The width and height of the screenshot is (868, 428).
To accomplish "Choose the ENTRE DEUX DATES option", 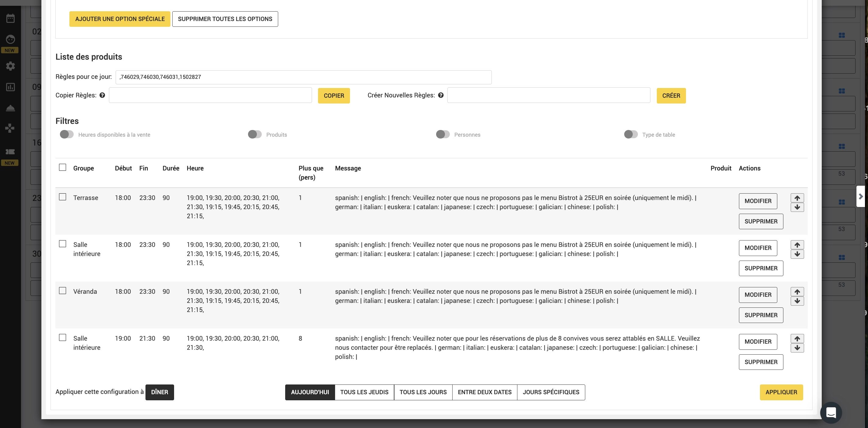I will (x=484, y=392).
